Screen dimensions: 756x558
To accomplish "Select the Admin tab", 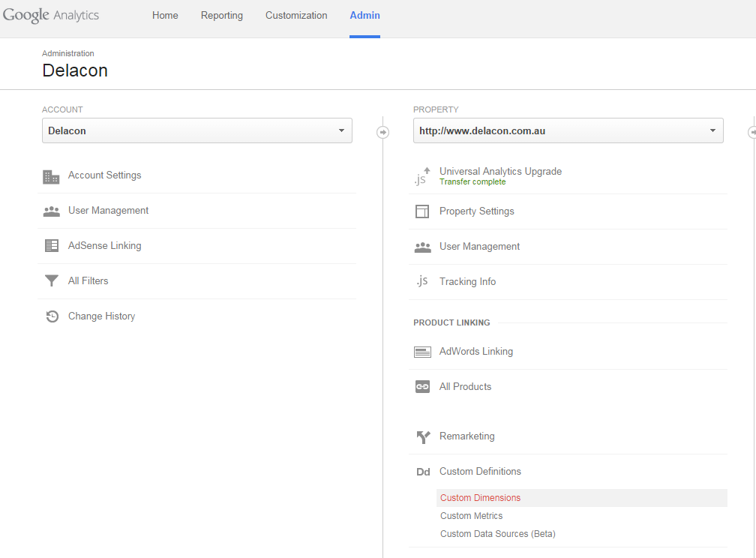I will pyautogui.click(x=364, y=16).
